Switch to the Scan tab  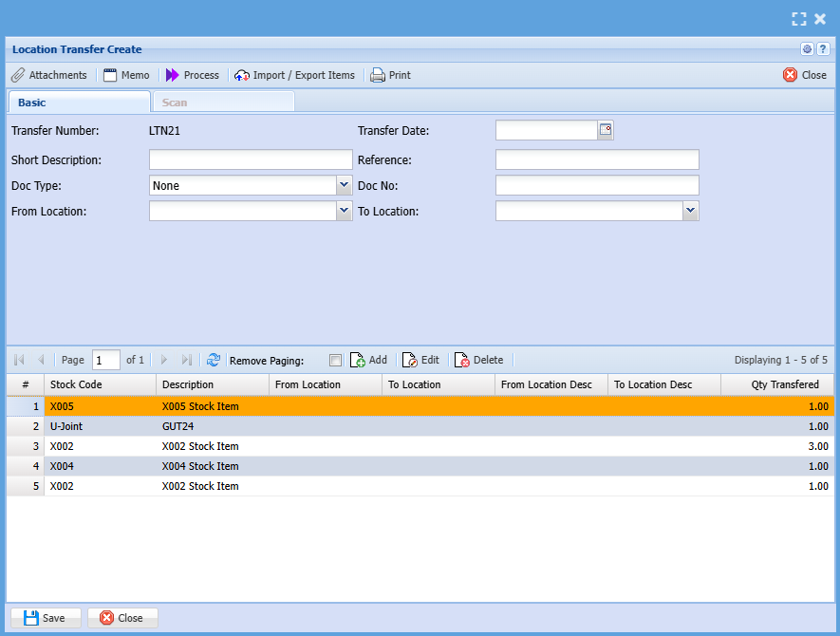tap(175, 103)
